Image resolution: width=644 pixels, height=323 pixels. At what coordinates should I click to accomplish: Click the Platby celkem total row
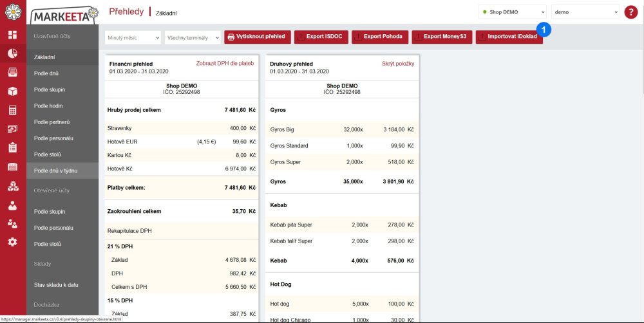point(182,188)
